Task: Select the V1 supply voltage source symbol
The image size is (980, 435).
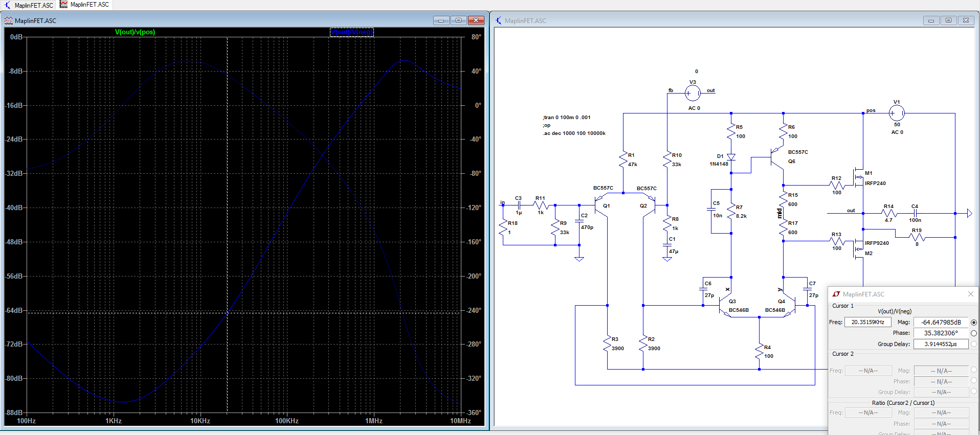Action: tap(897, 113)
